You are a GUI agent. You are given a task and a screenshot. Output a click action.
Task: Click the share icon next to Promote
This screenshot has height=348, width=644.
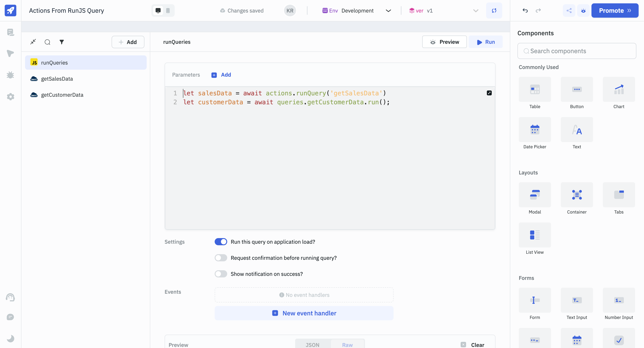(x=569, y=10)
